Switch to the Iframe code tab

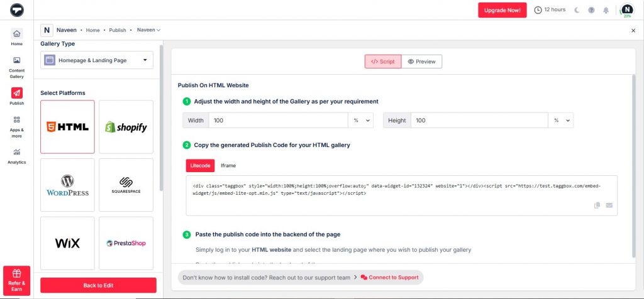click(x=228, y=165)
